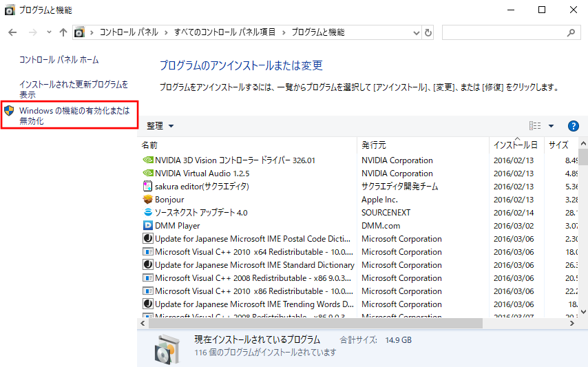Open コントロール パネル ホーム link
Viewport: 588px width, 367px height.
(x=59, y=60)
